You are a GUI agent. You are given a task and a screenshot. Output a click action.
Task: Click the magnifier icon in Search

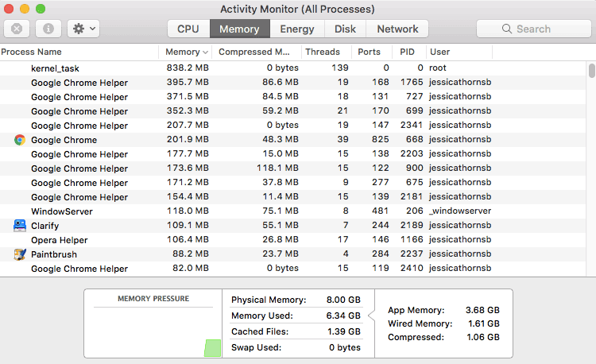click(x=507, y=29)
